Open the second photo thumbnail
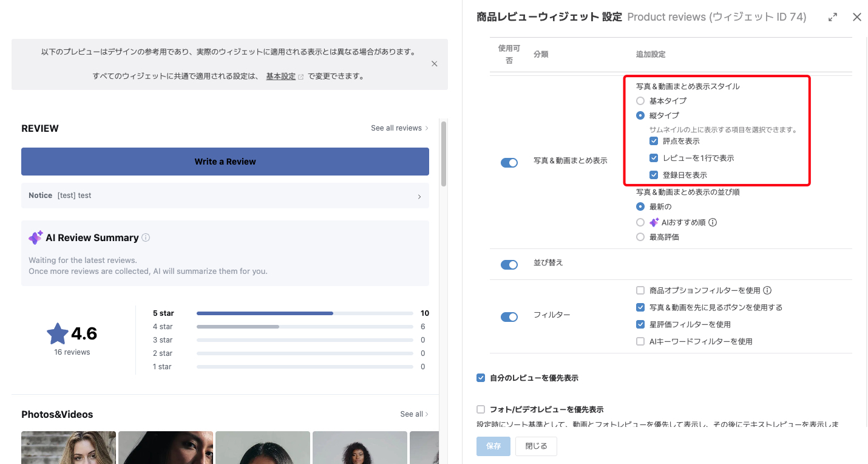The image size is (868, 464). click(166, 448)
